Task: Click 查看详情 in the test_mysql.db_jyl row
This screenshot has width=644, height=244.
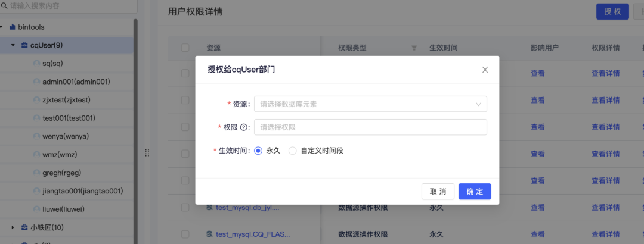Action: point(605,208)
